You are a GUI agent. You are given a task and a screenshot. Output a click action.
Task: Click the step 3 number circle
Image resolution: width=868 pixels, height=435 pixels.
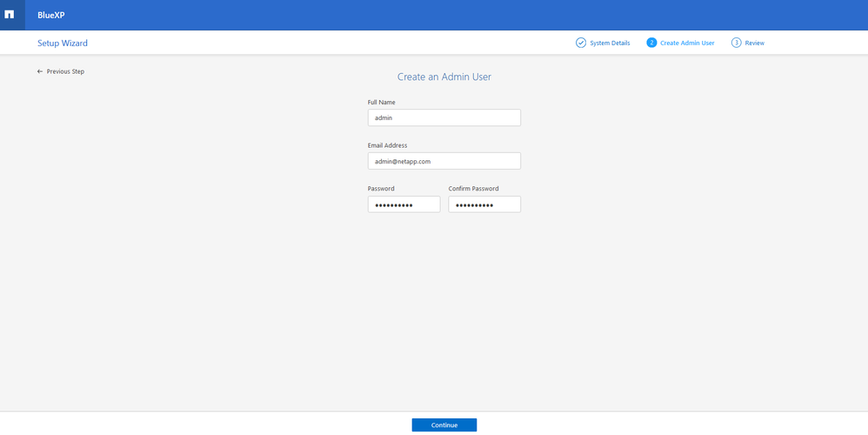pyautogui.click(x=737, y=43)
